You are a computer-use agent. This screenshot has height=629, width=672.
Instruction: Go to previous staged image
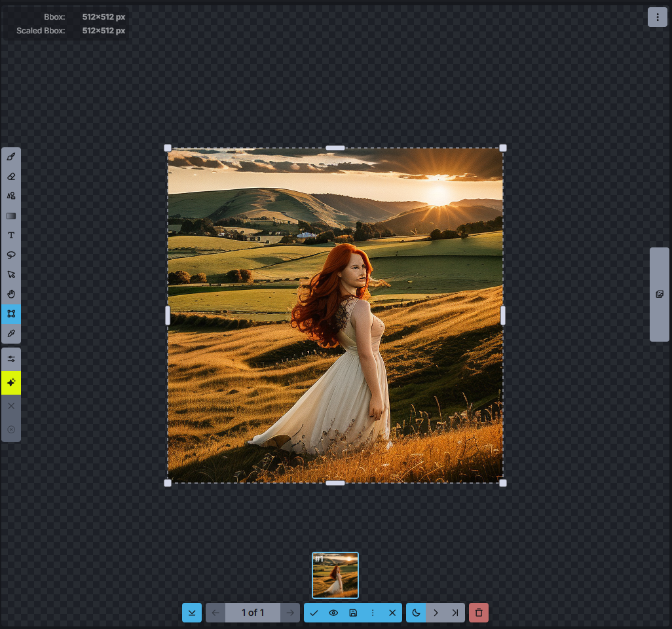pos(215,613)
